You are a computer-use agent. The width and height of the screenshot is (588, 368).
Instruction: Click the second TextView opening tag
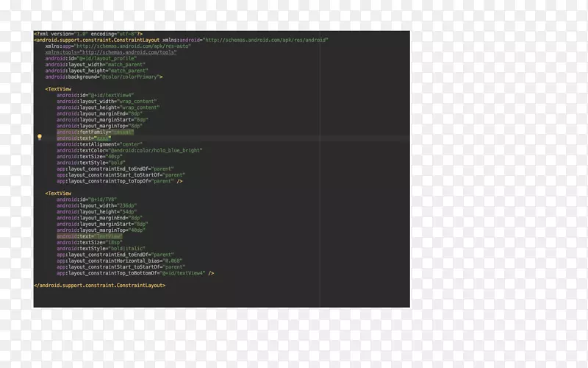59,194
